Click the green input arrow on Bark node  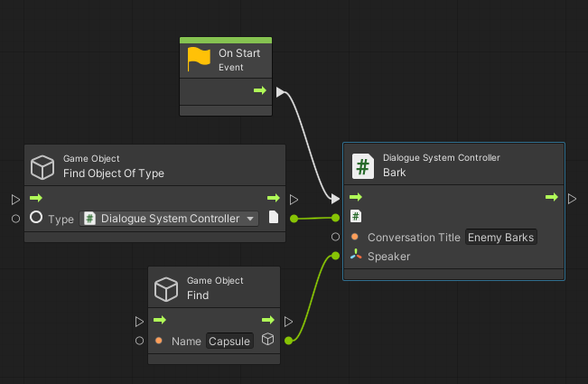[356, 197]
